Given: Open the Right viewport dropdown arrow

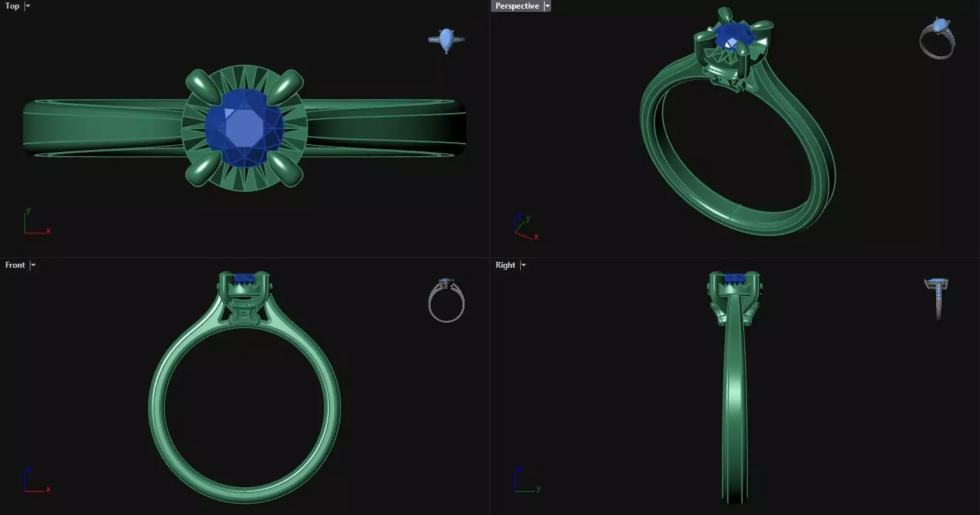Looking at the screenshot, I should 523,265.
